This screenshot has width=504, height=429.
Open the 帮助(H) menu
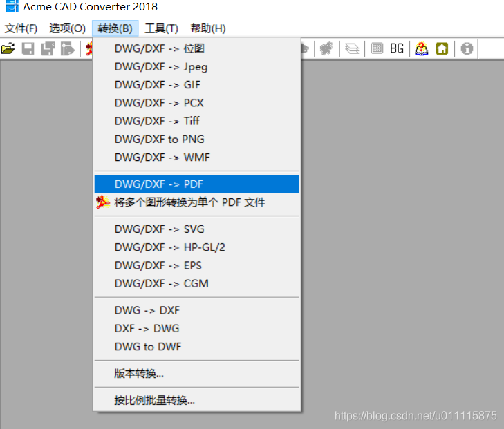(x=208, y=28)
